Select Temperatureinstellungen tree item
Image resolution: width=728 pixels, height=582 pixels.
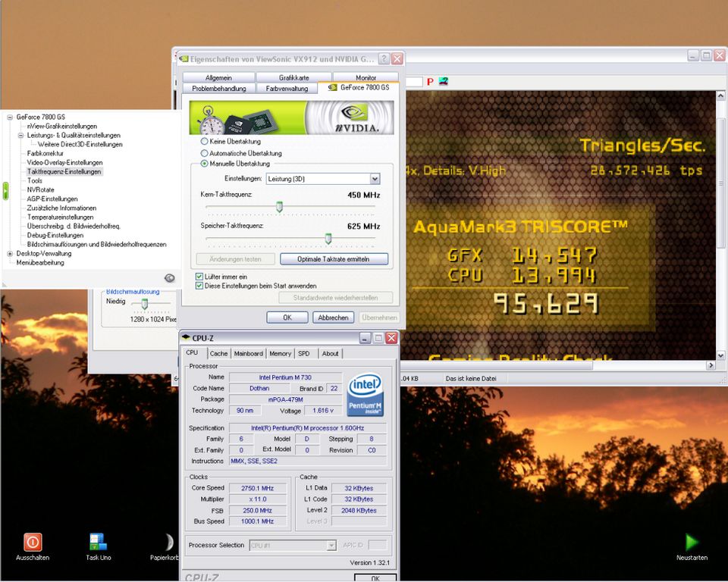click(x=60, y=217)
